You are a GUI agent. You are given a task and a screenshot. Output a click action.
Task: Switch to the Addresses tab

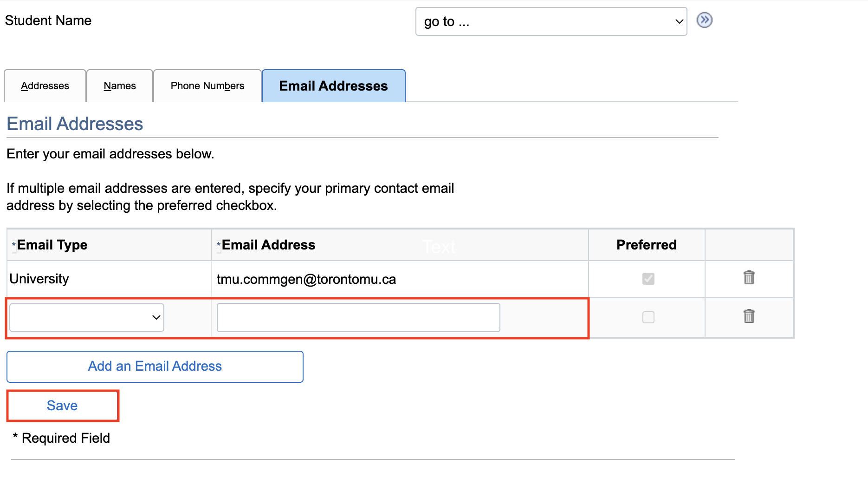pyautogui.click(x=45, y=86)
